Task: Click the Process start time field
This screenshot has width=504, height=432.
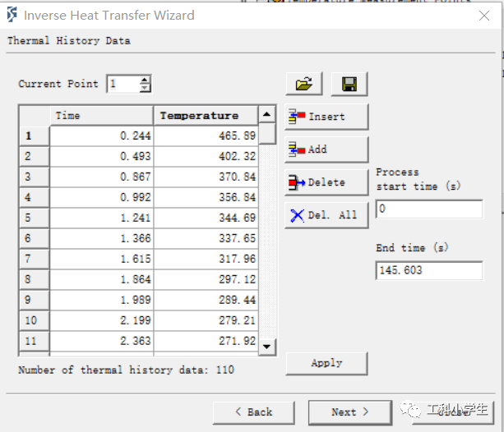Action: [429, 209]
